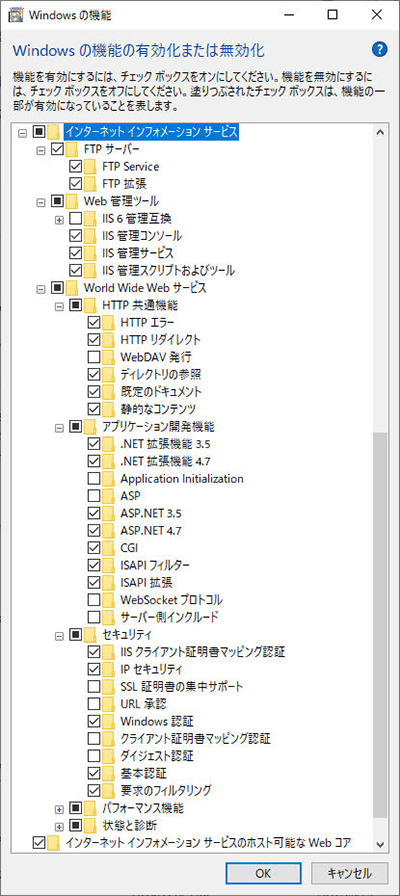Select the FTP Service folder icon
The image size is (400, 896).
click(x=90, y=167)
